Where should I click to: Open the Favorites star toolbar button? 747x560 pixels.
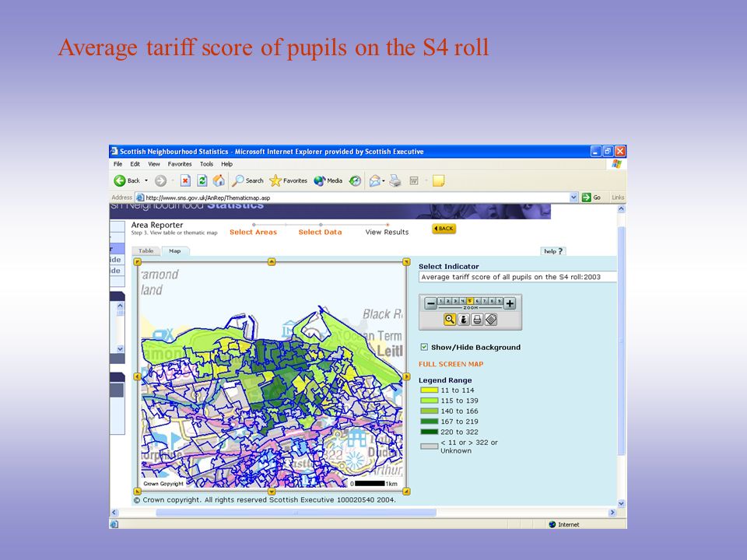click(x=288, y=180)
